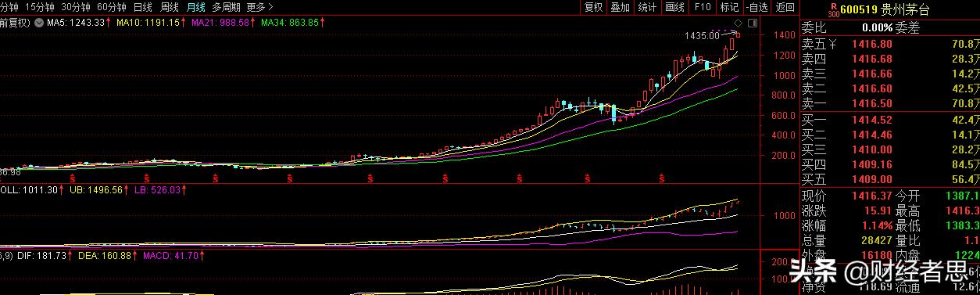The width and height of the screenshot is (980, 295).
Task: Click the rightmost red $ dividend marker
Action: tap(661, 179)
